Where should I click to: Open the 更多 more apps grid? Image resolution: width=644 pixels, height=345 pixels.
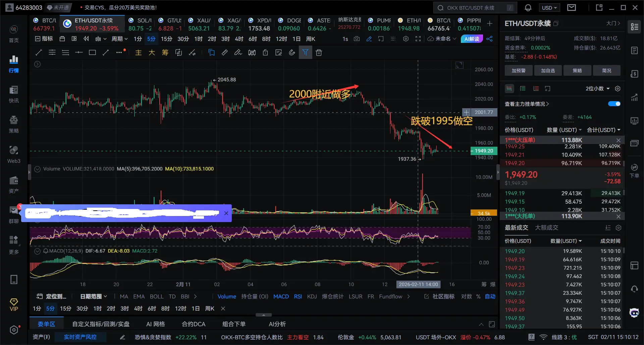(x=14, y=245)
